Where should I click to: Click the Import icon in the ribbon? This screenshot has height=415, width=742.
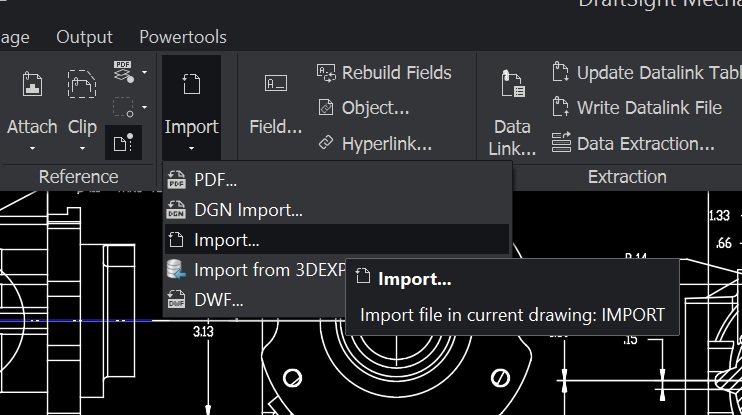(x=191, y=84)
